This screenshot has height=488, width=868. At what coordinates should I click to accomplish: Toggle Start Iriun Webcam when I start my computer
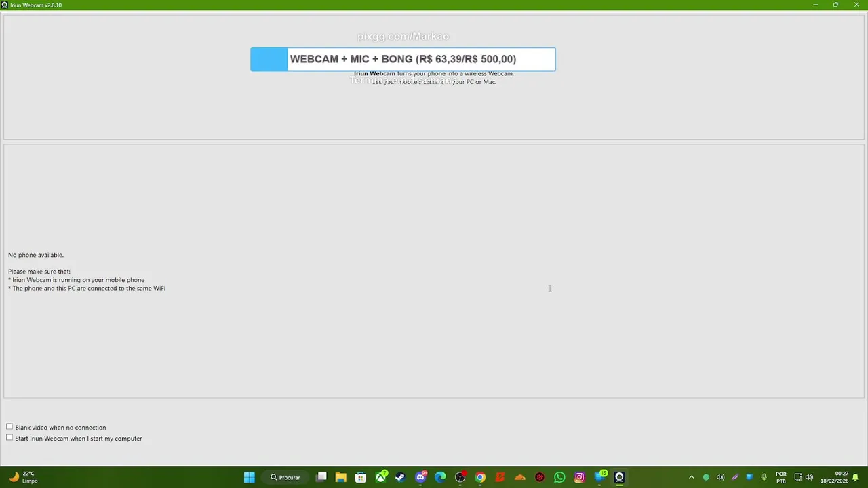9,438
